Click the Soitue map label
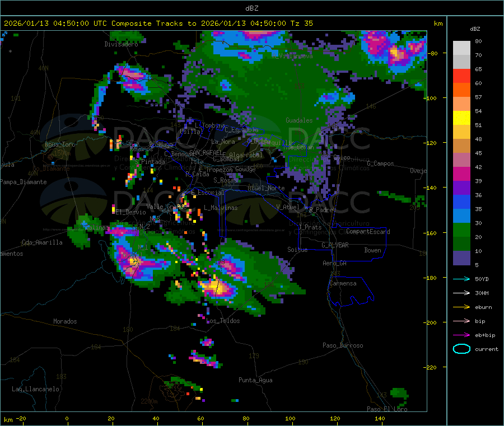Viewport: 504px width, 426px height. click(297, 250)
